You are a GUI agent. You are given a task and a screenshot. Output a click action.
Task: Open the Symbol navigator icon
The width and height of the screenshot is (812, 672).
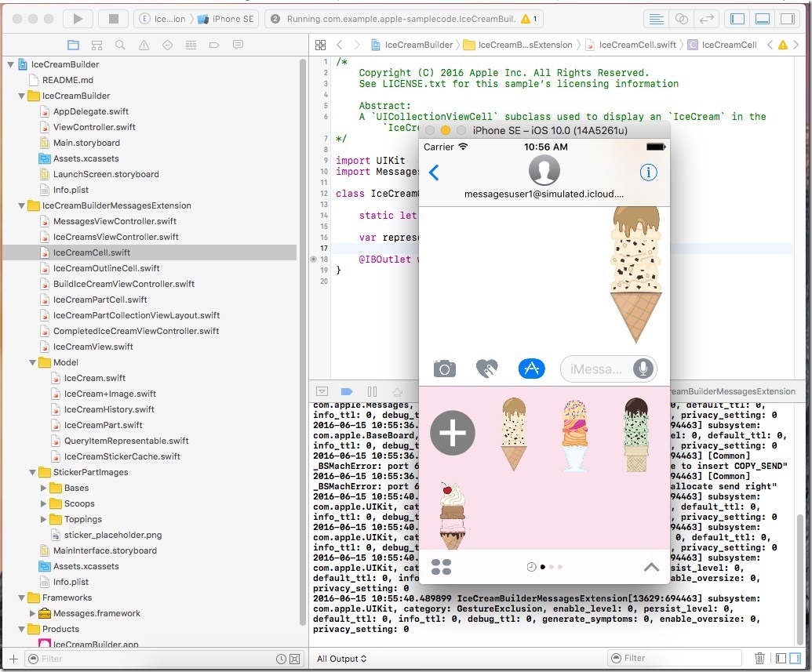96,45
